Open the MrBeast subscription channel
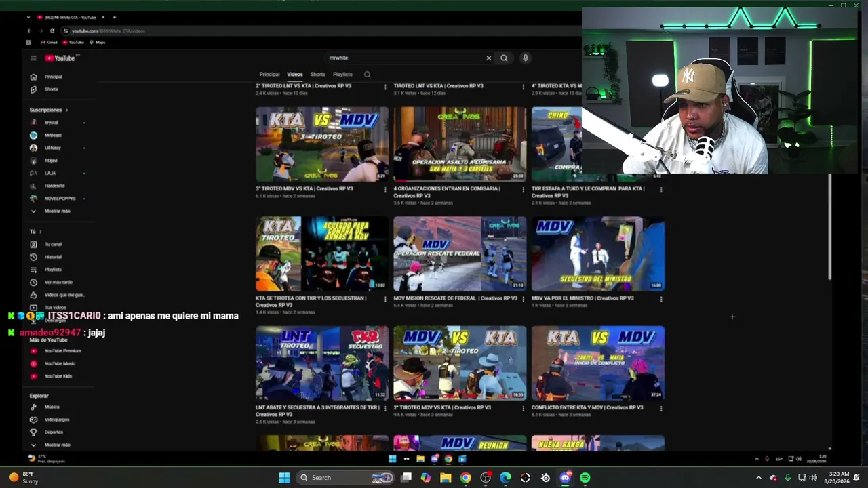The image size is (868, 488). coord(53,136)
